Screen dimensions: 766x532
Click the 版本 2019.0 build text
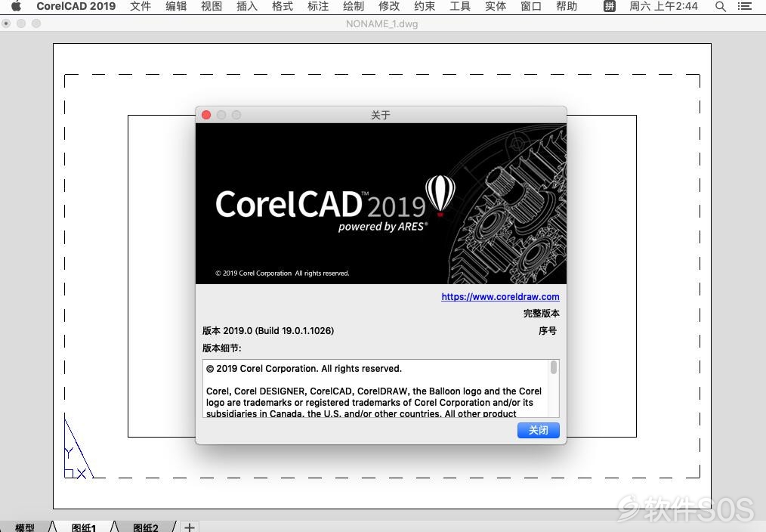(x=268, y=331)
